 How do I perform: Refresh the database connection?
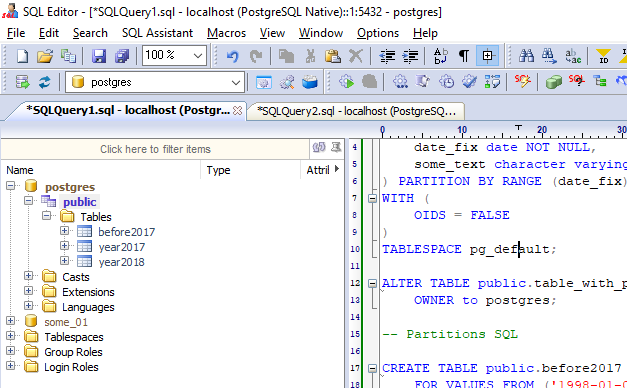pyautogui.click(x=45, y=82)
